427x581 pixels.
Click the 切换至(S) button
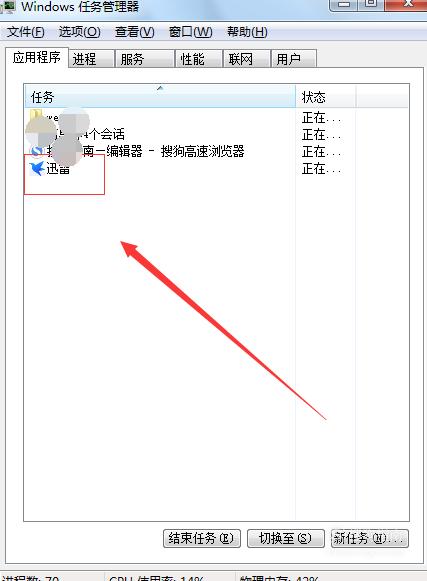click(x=286, y=538)
